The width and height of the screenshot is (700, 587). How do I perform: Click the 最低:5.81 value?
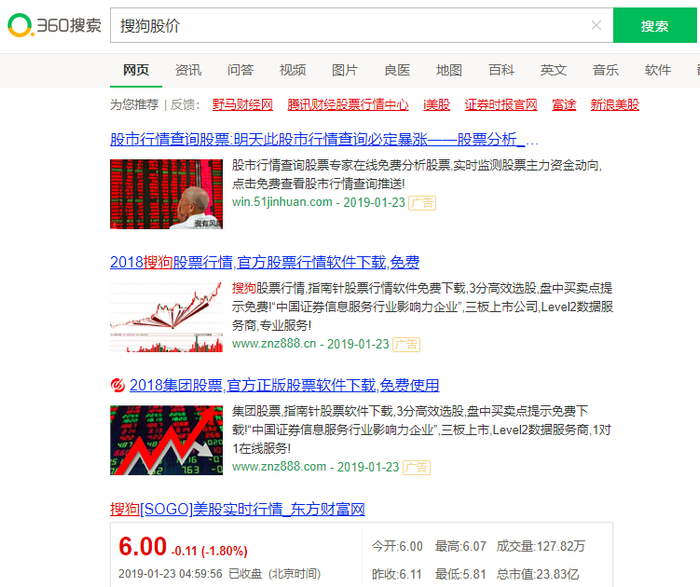[461, 574]
